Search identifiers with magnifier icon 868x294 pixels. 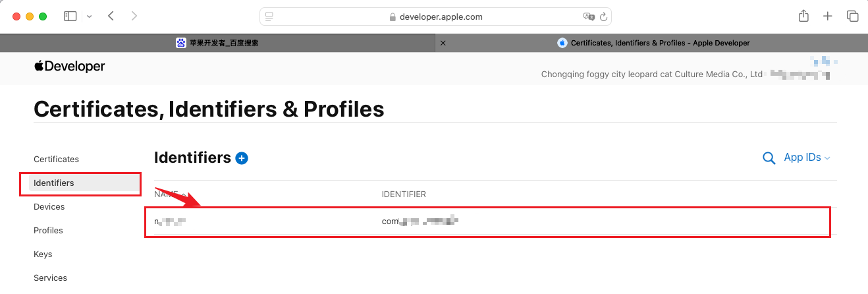click(769, 158)
